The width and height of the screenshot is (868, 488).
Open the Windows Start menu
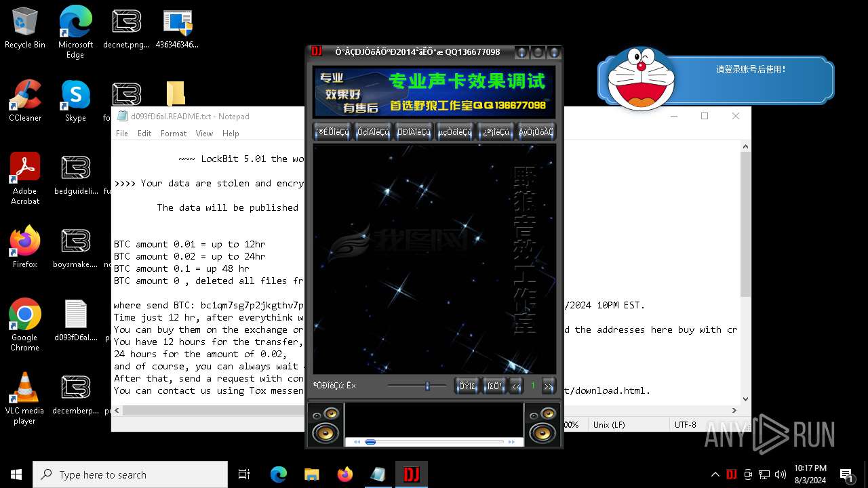16,474
